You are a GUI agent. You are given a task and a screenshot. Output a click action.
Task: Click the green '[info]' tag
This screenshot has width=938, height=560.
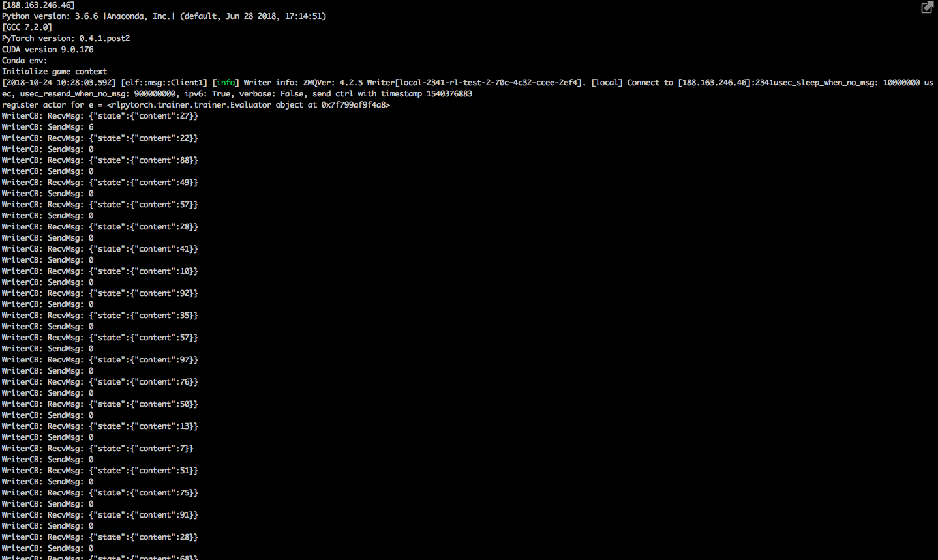point(226,83)
